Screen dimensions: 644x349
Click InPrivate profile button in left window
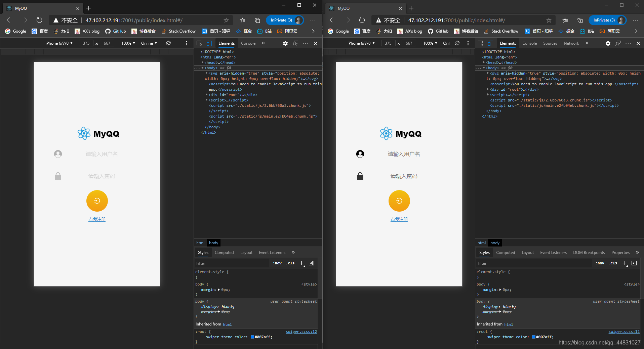pyautogui.click(x=285, y=20)
